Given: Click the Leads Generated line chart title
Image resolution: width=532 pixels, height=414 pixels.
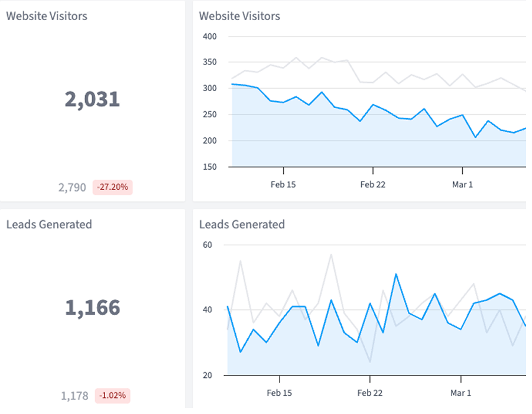Looking at the screenshot, I should click(x=242, y=224).
